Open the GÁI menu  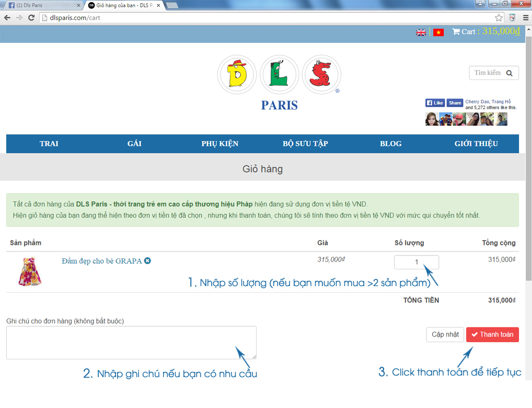[x=134, y=144]
